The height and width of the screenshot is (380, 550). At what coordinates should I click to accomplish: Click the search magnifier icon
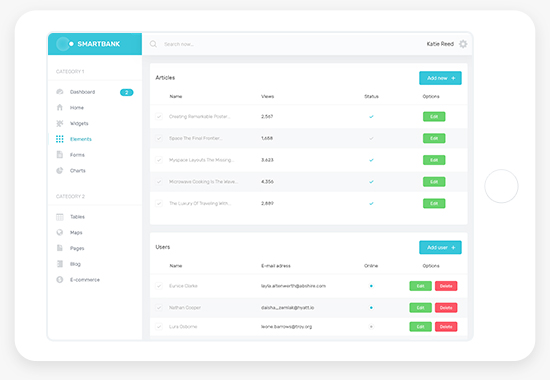coord(153,44)
